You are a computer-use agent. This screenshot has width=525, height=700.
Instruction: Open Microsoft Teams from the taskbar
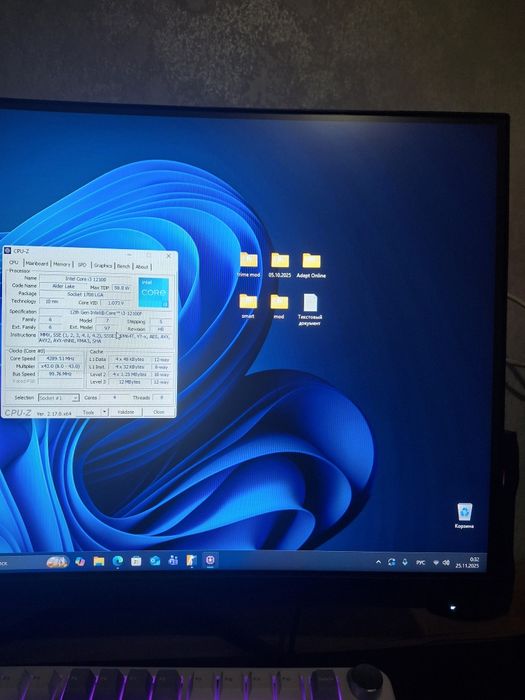click(x=173, y=560)
